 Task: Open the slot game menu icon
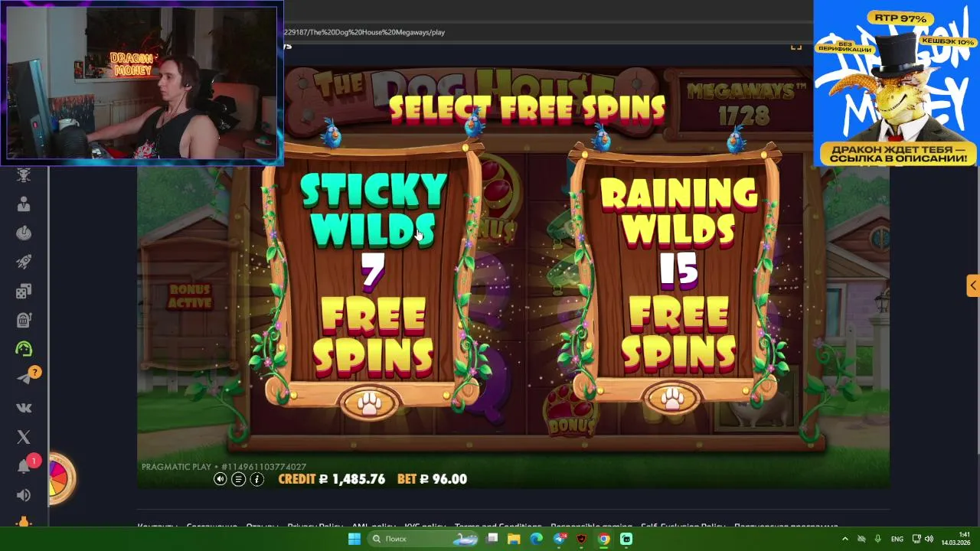pos(239,479)
